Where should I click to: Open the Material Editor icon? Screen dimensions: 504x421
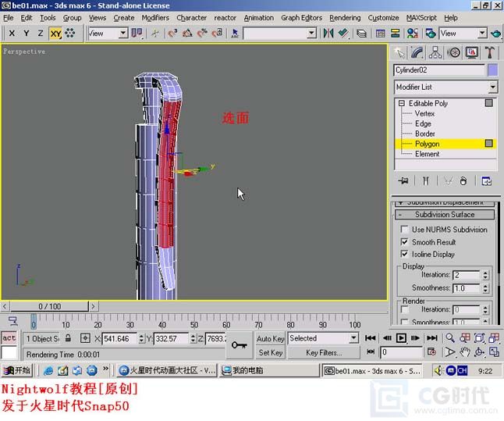pyautogui.click(x=413, y=33)
